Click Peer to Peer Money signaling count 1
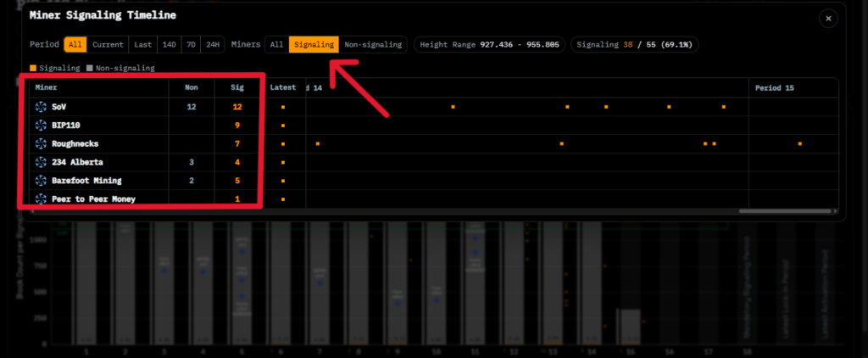This screenshot has width=868, height=358. [237, 199]
